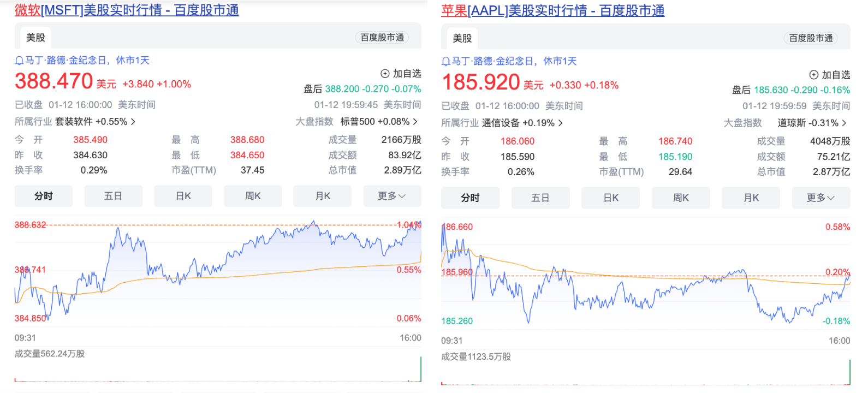Switch Microsoft chart to 五日 view
Viewport: 868px width, 393px height.
(113, 196)
